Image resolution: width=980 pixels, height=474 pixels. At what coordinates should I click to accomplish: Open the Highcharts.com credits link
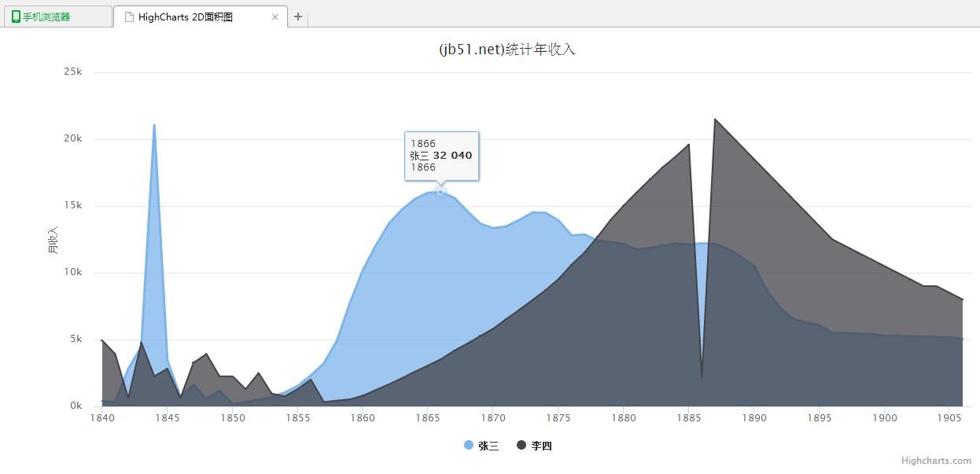pos(936,461)
